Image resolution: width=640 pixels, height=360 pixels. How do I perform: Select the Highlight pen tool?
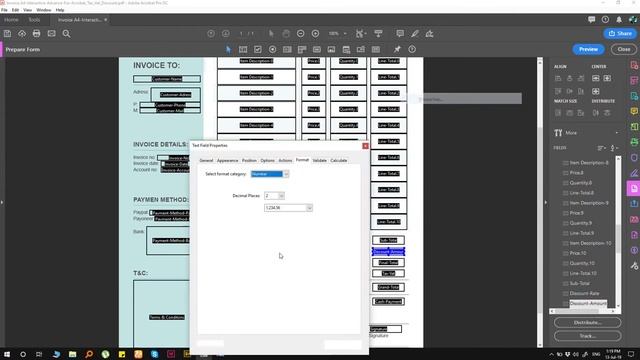tap(415, 34)
